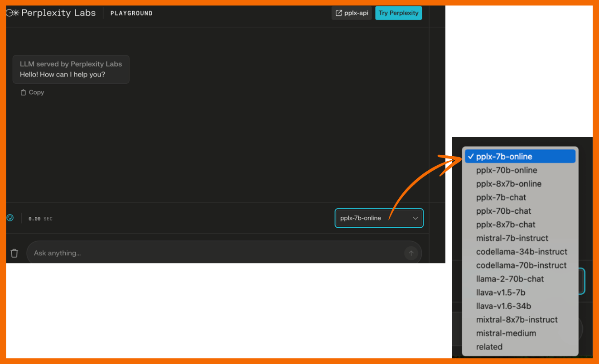Choose llama-2-70b-chat model
Viewport: 599px width, 364px height.
(x=510, y=279)
